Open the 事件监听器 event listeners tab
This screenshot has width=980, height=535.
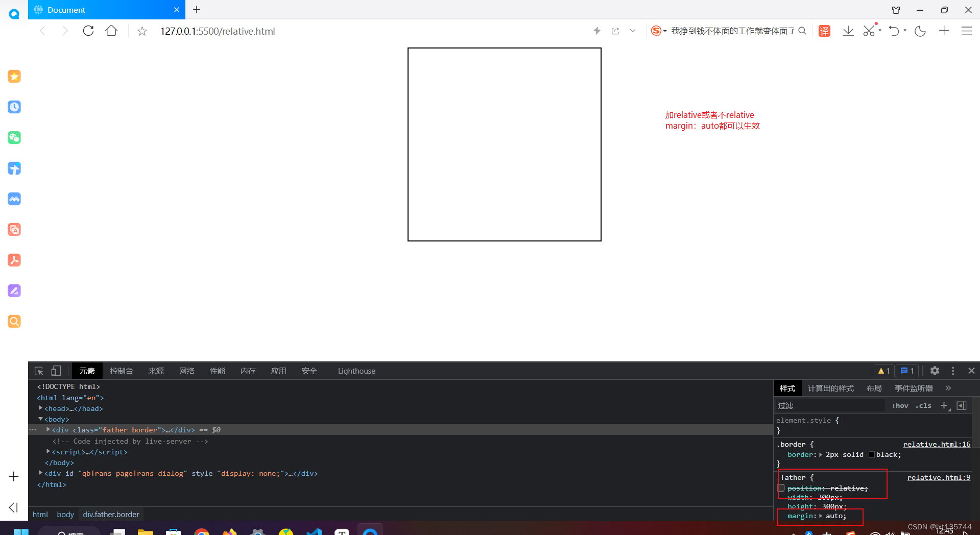[x=914, y=388]
